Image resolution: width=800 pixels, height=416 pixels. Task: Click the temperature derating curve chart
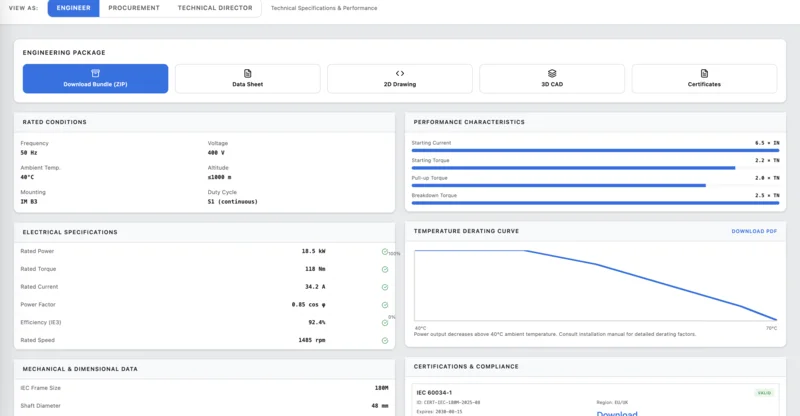tap(595, 285)
